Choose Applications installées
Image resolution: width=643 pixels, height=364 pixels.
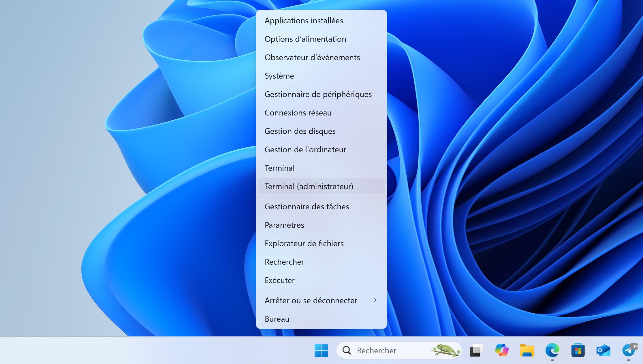(304, 21)
